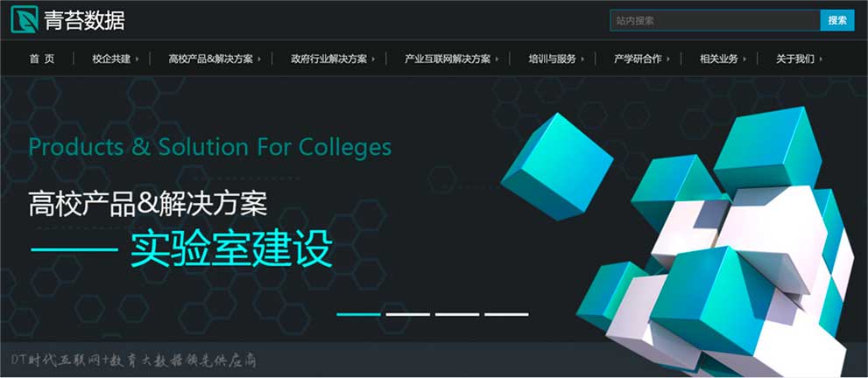Open the 首页 home menu item
The image size is (868, 378).
pos(42,59)
